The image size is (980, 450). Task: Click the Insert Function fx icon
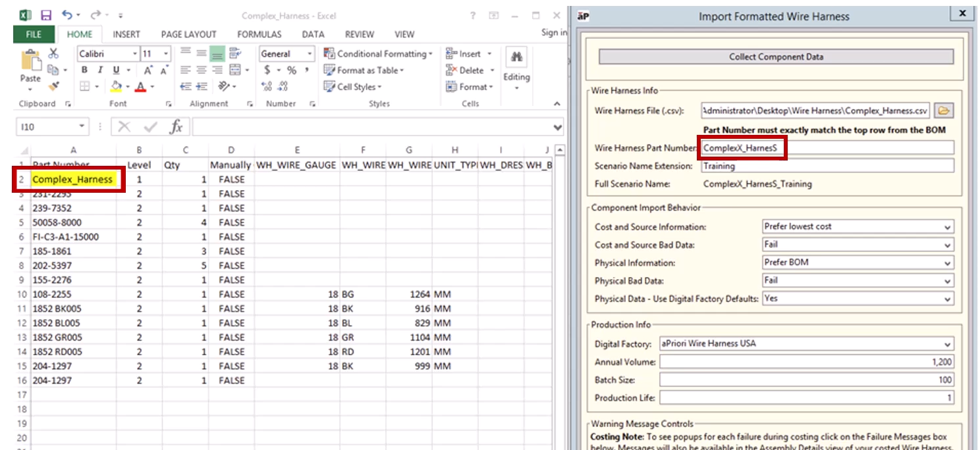click(176, 127)
